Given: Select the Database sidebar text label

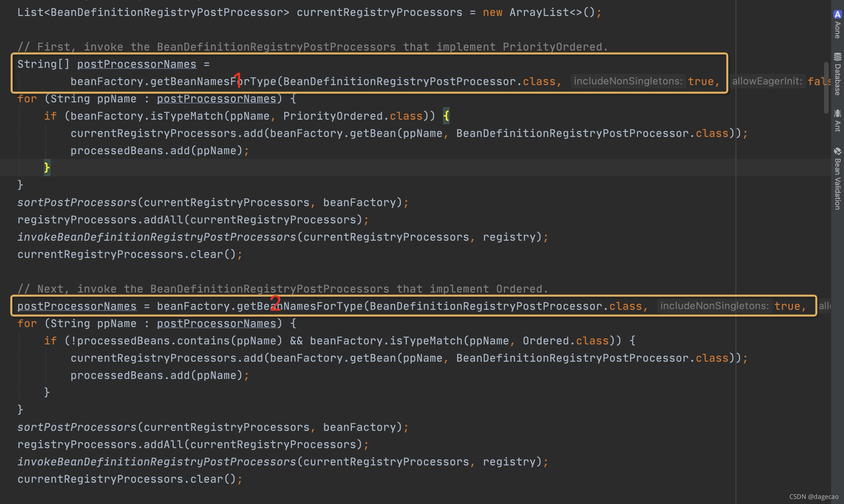Looking at the screenshot, I should (837, 80).
